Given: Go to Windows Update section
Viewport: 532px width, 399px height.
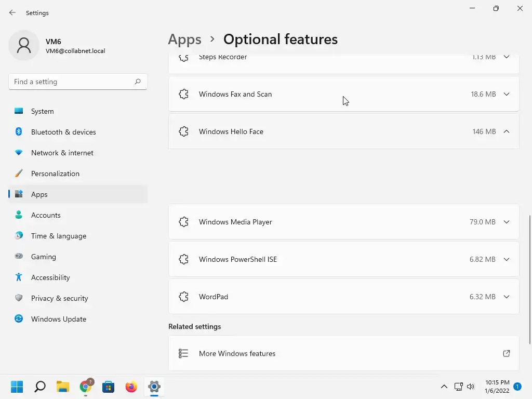Looking at the screenshot, I should point(59,319).
